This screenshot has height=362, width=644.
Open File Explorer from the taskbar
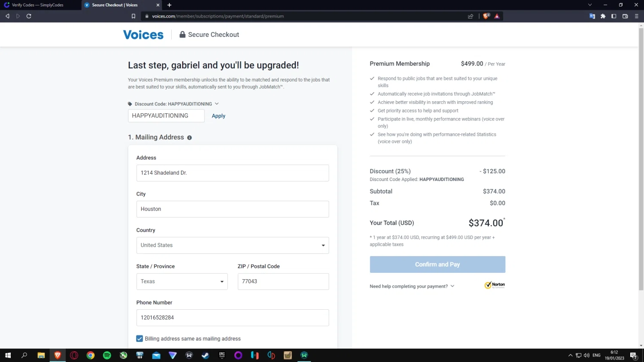(x=41, y=355)
